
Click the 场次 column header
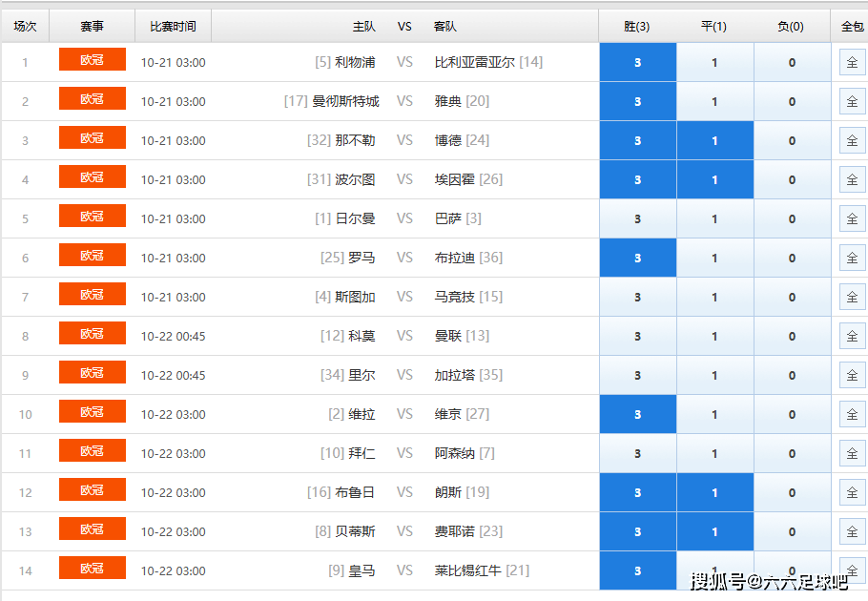(x=25, y=26)
